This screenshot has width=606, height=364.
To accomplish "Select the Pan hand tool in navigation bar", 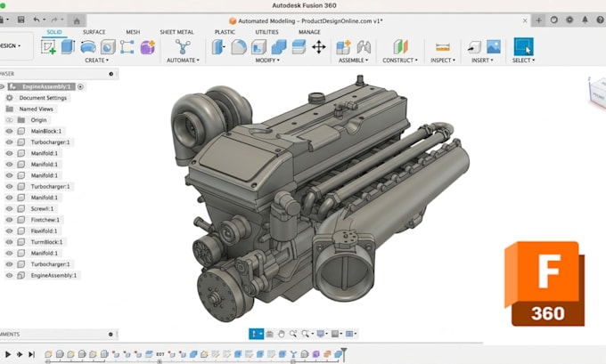I will click(x=281, y=334).
